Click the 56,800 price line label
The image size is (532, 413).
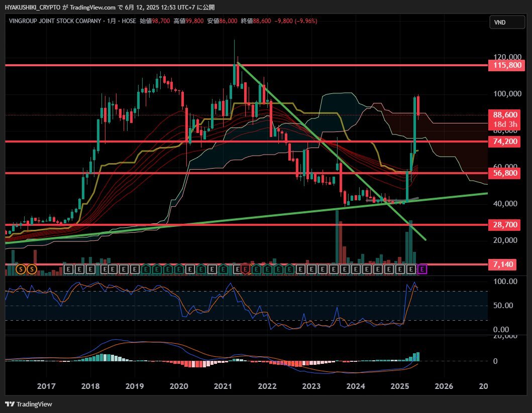click(504, 173)
